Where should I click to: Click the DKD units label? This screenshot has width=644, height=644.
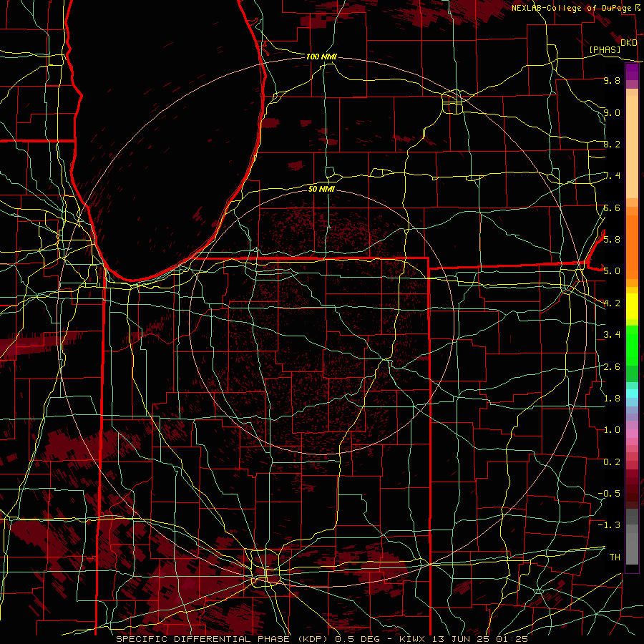(629, 43)
